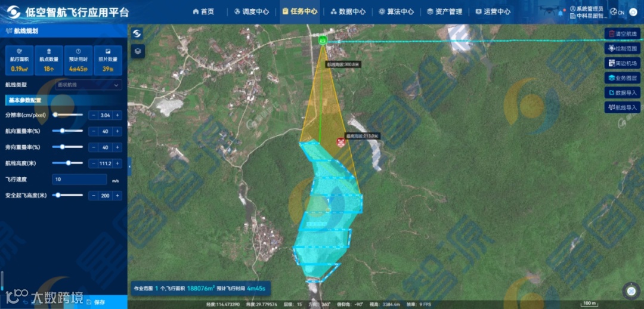This screenshot has width=644, height=309.
Task: Switch to the 任务中心 tab
Action: pyautogui.click(x=300, y=11)
